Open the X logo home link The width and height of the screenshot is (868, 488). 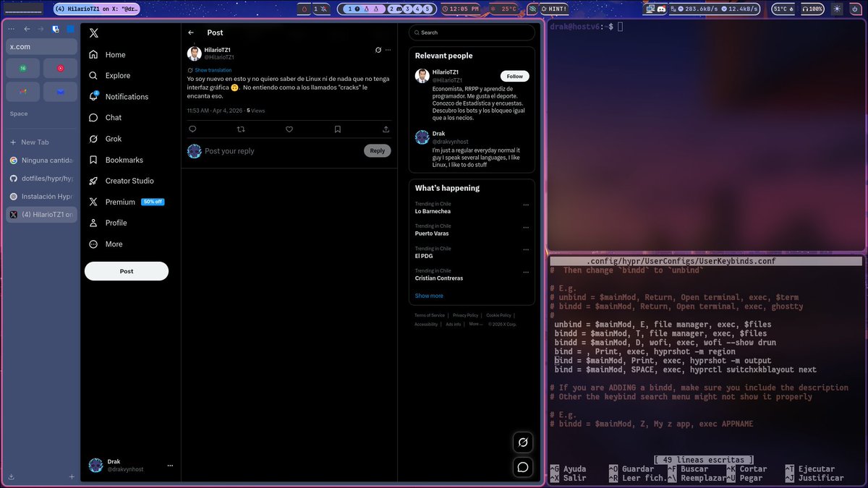[x=93, y=33]
